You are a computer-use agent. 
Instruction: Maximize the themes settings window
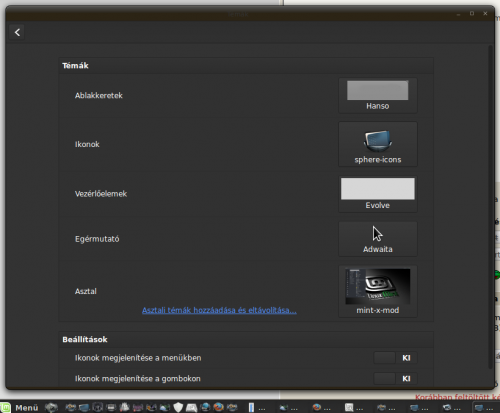pyautogui.click(x=472, y=13)
